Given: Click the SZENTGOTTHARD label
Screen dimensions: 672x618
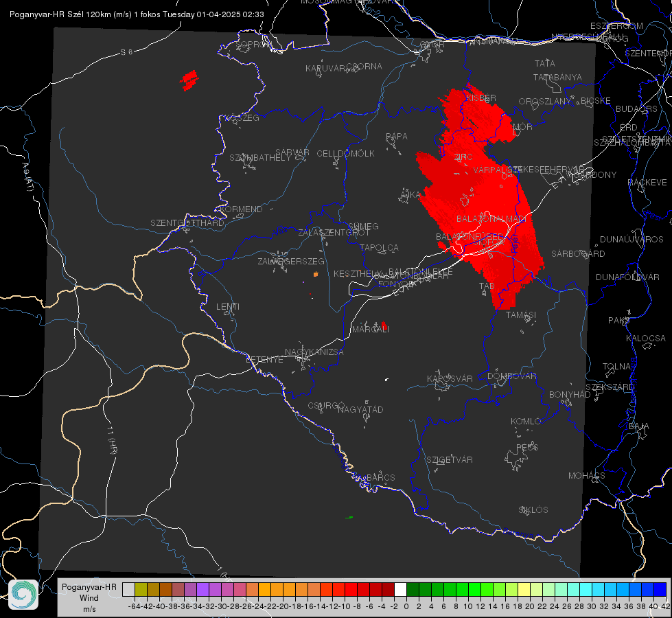Looking at the screenshot, I should click(x=187, y=223).
